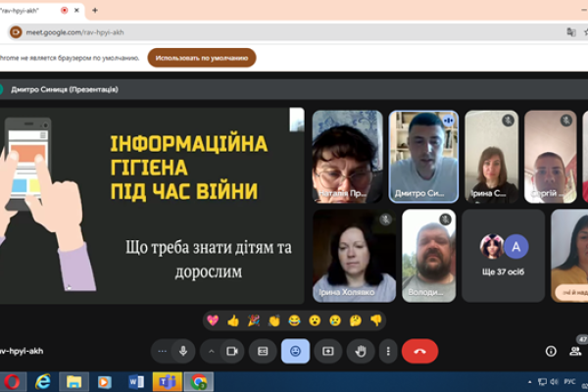The width and height of the screenshot is (588, 392).
Task: Click the 'Использовать по умолчанию' button
Action: click(202, 58)
